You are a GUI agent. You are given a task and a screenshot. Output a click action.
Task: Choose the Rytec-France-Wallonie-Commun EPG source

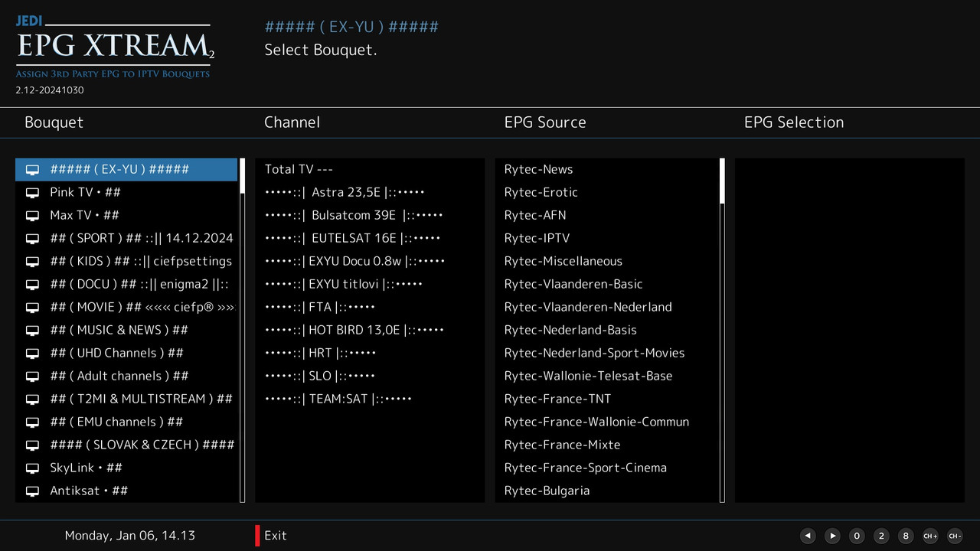pos(606,422)
